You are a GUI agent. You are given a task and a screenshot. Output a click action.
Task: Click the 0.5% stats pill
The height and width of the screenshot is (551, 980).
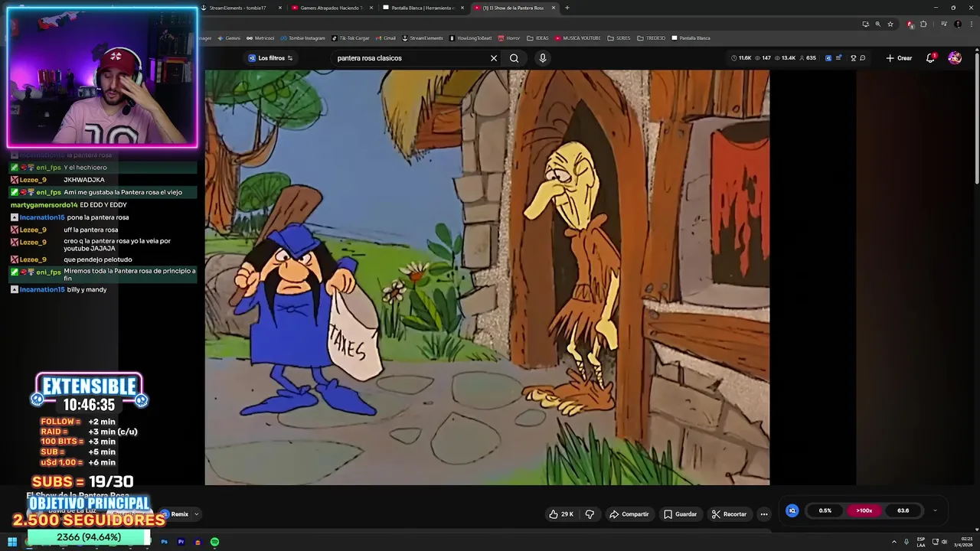(825, 510)
